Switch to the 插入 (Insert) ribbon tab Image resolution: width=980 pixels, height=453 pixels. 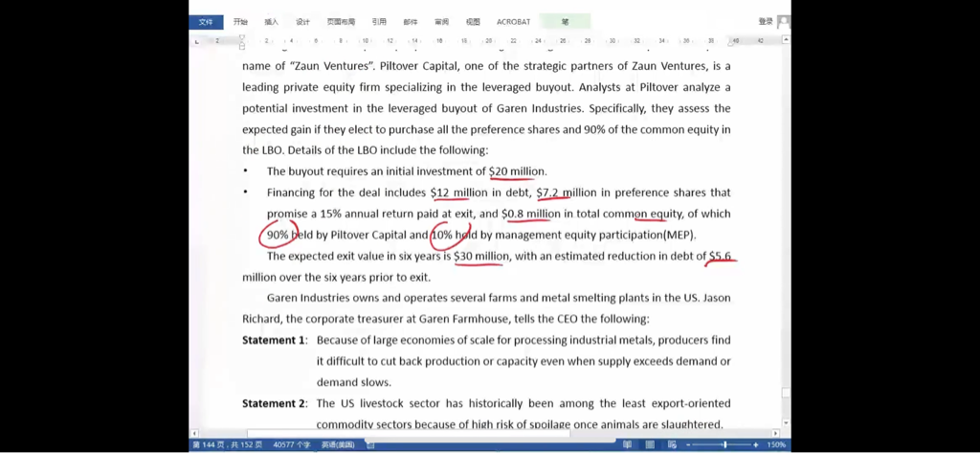pyautogui.click(x=272, y=22)
